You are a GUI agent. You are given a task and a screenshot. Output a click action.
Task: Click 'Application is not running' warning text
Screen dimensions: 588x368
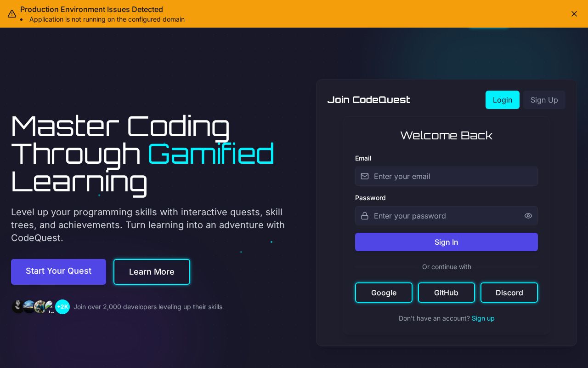(x=107, y=19)
